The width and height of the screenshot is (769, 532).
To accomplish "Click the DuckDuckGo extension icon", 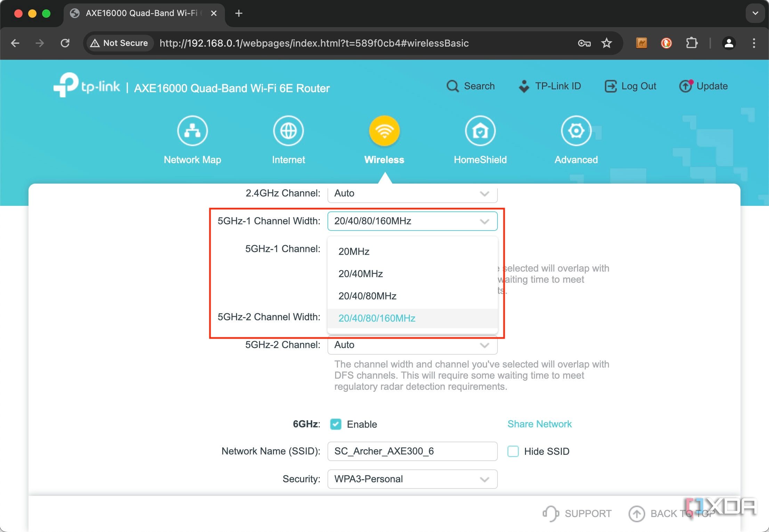I will (x=666, y=43).
